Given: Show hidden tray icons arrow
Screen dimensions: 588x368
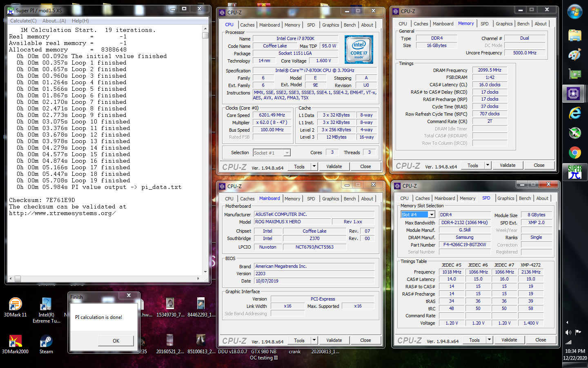Looking at the screenshot, I should 567,322.
